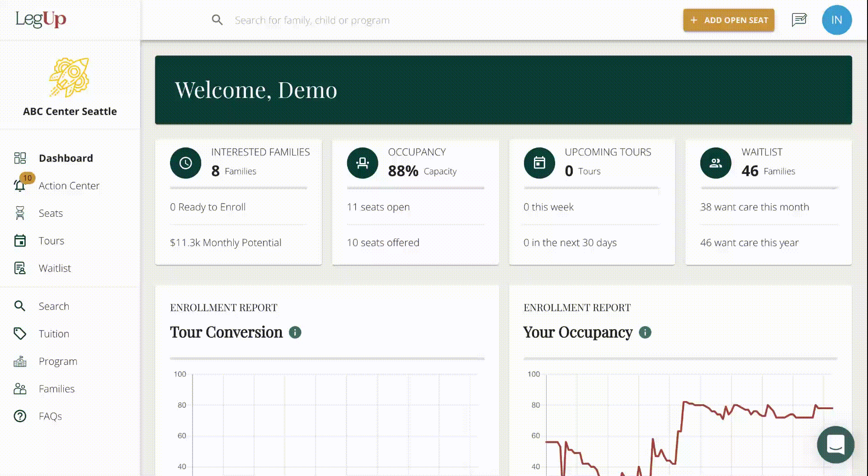Screen dimensions: 868x476
Task: Open the chat support widget
Action: (x=835, y=444)
